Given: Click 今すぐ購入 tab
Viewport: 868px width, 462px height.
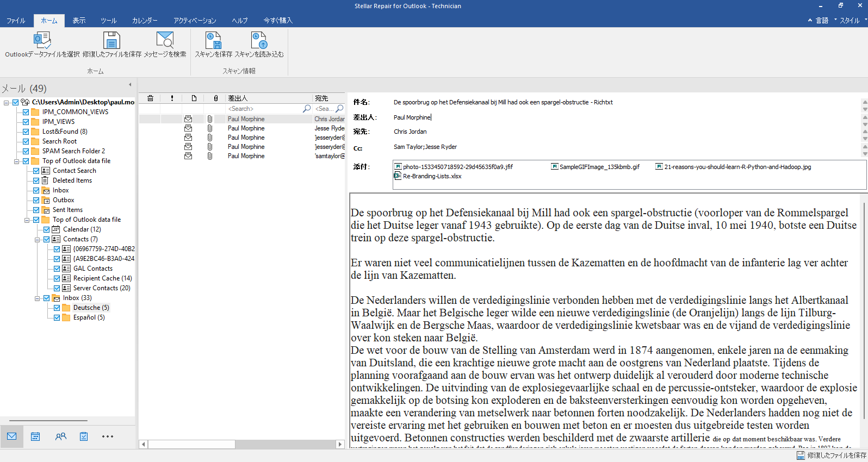Looking at the screenshot, I should point(278,21).
